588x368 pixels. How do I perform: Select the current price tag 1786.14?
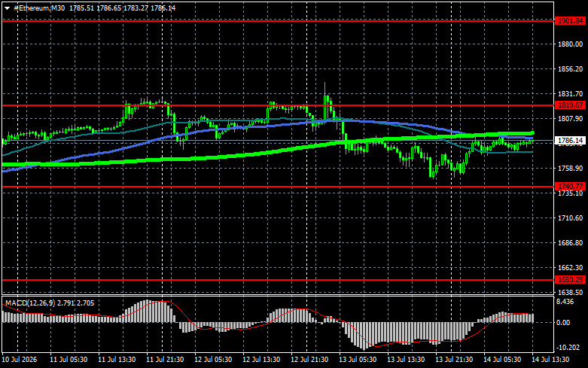[x=571, y=141]
